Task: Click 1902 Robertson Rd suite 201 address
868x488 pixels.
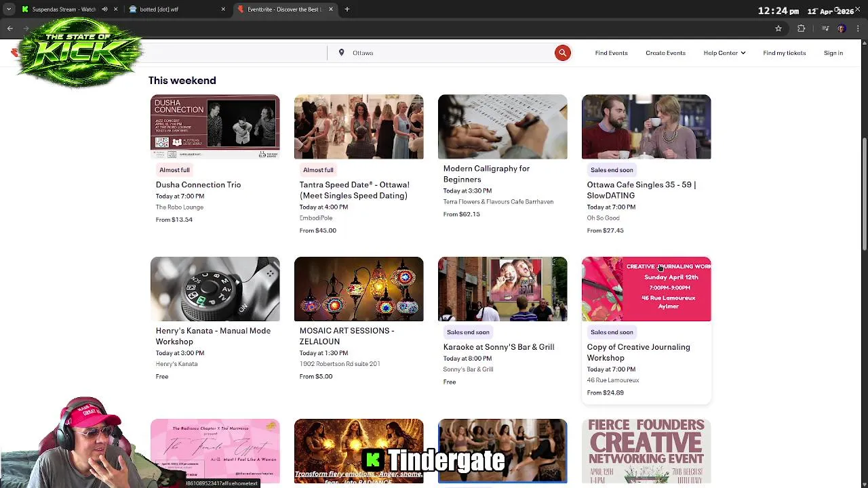Action: [x=340, y=364]
